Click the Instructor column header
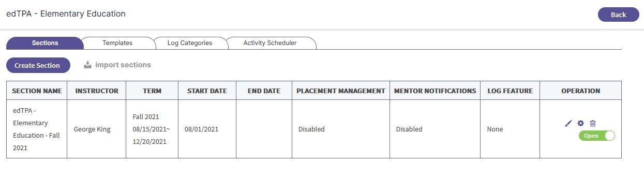This screenshot has height=190, width=644. click(x=97, y=91)
